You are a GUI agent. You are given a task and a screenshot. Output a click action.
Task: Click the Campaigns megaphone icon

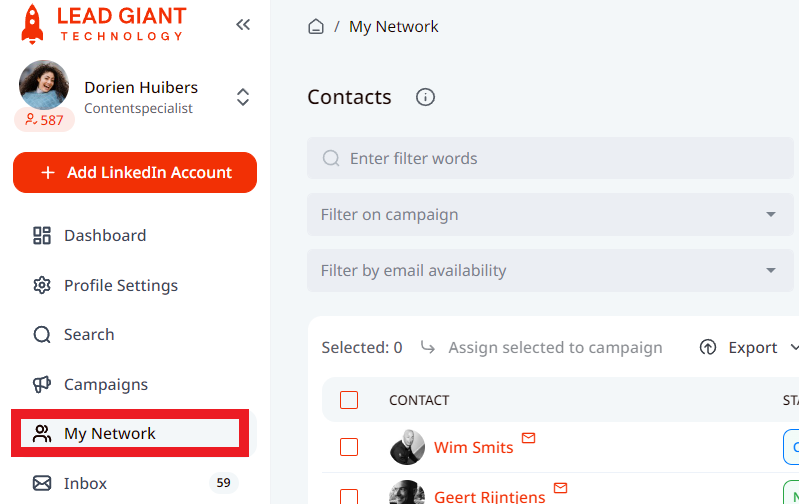pos(42,384)
